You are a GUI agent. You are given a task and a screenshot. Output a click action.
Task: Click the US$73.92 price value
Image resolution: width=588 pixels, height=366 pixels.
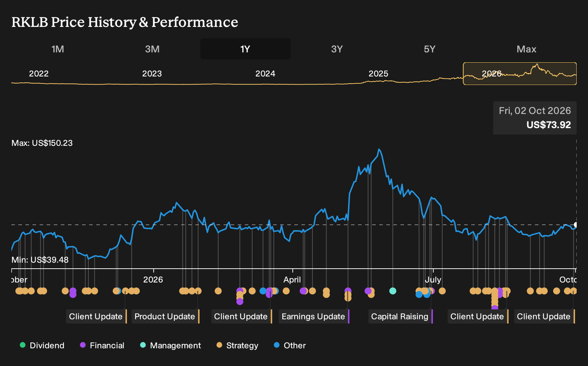point(548,125)
